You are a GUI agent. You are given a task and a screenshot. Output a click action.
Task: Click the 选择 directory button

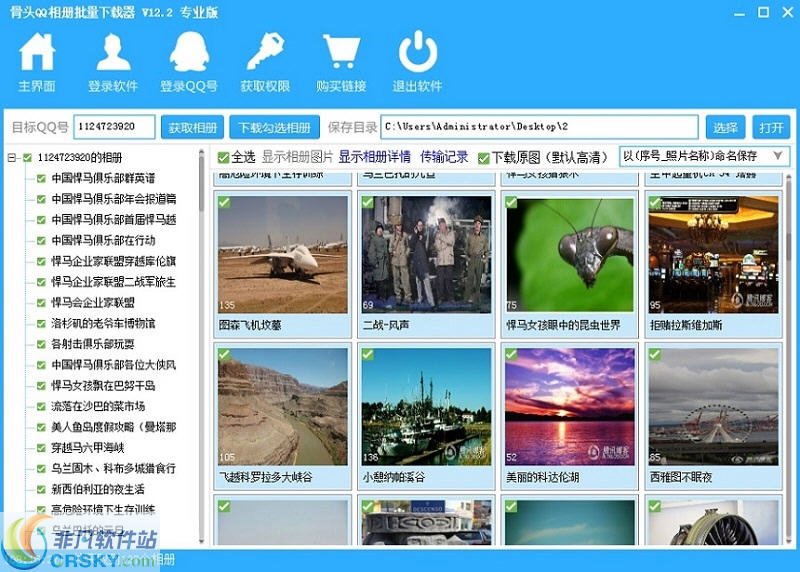[726, 127]
